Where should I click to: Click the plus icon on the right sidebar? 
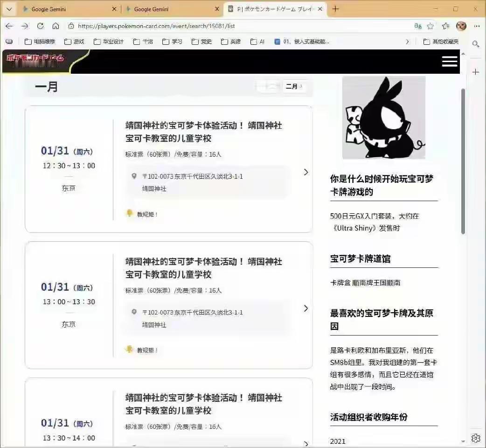475,72
